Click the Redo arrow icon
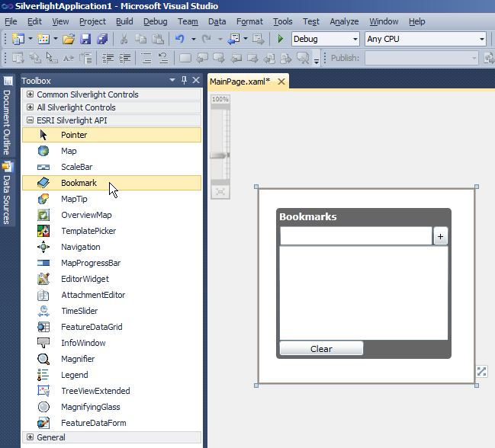The width and height of the screenshot is (495, 448). click(x=207, y=39)
